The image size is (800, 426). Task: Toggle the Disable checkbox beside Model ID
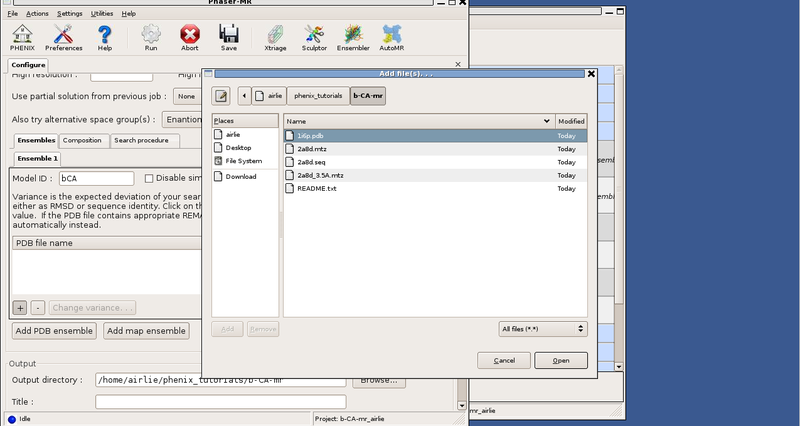(x=149, y=178)
